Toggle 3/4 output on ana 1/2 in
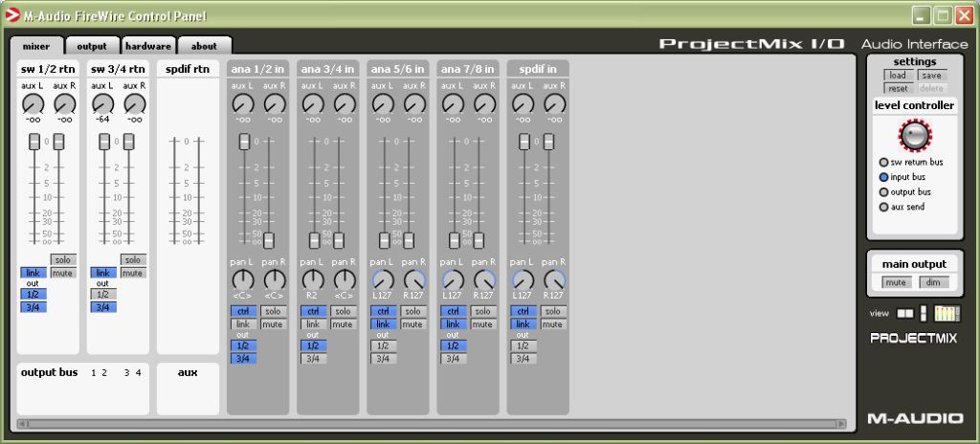The image size is (980, 444). [243, 358]
